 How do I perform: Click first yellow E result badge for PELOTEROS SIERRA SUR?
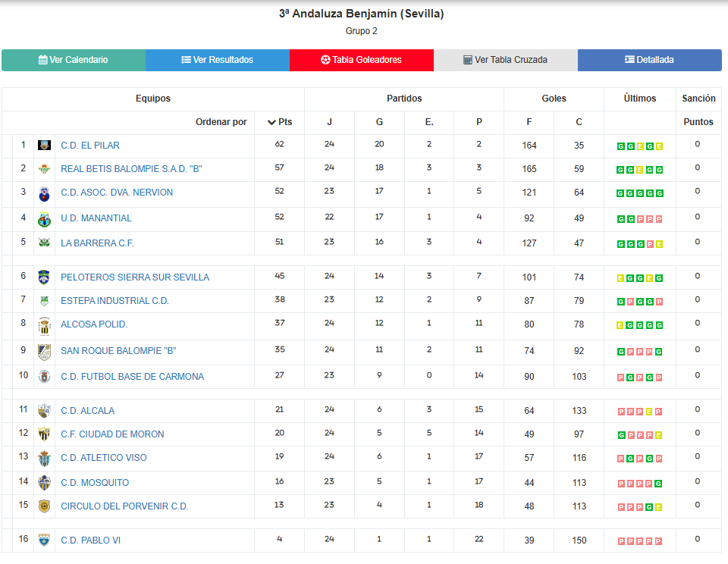click(x=620, y=278)
